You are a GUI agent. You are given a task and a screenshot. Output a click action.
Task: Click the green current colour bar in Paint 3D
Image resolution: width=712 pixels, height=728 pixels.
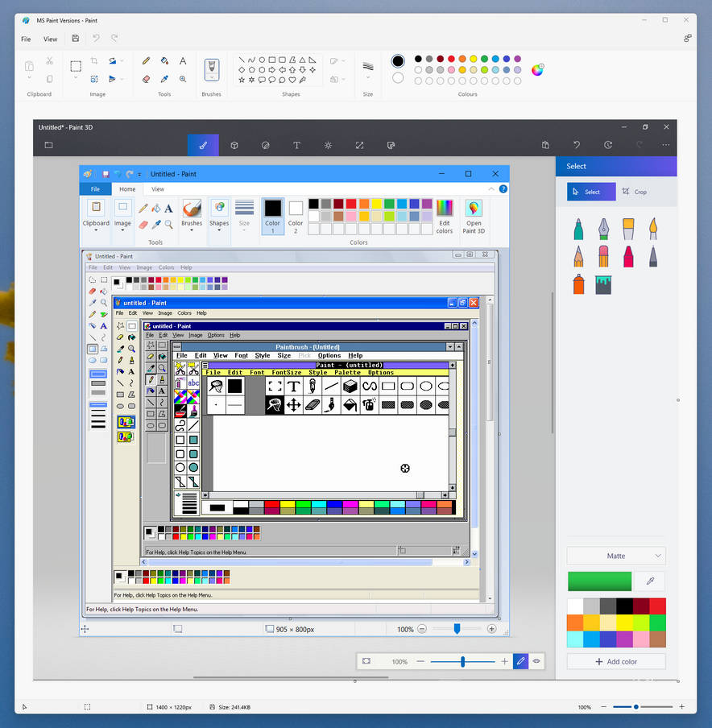pyautogui.click(x=599, y=581)
